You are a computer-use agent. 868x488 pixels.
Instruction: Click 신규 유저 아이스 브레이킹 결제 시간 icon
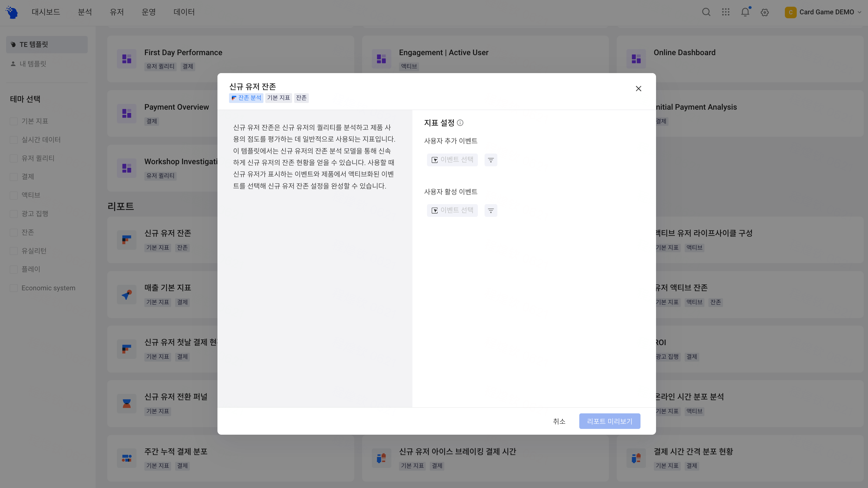coord(381,458)
